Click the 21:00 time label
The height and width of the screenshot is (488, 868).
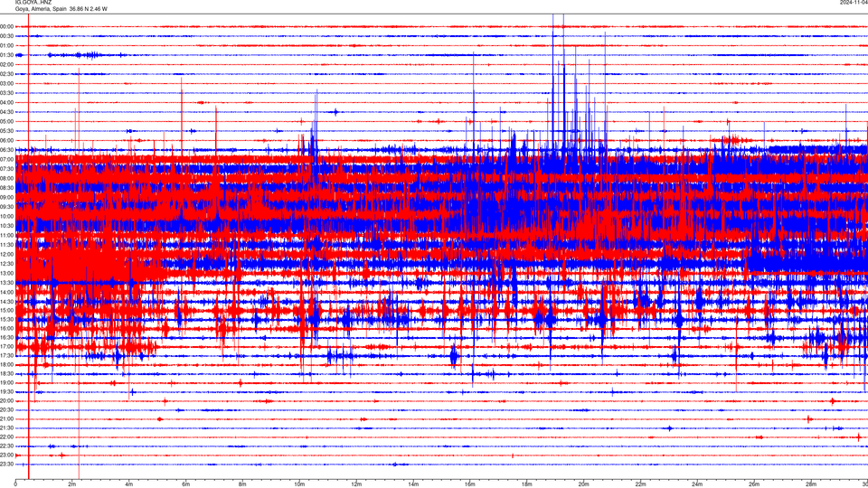point(6,419)
